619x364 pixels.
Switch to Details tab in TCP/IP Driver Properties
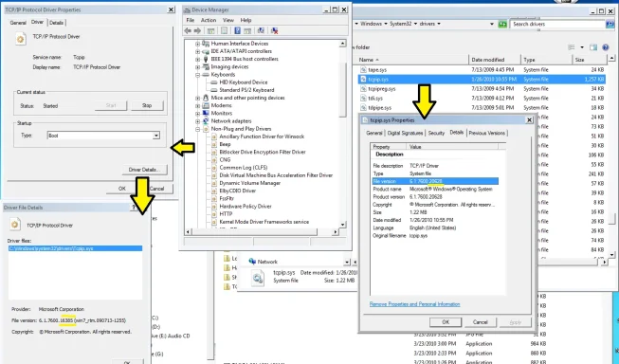click(x=57, y=23)
